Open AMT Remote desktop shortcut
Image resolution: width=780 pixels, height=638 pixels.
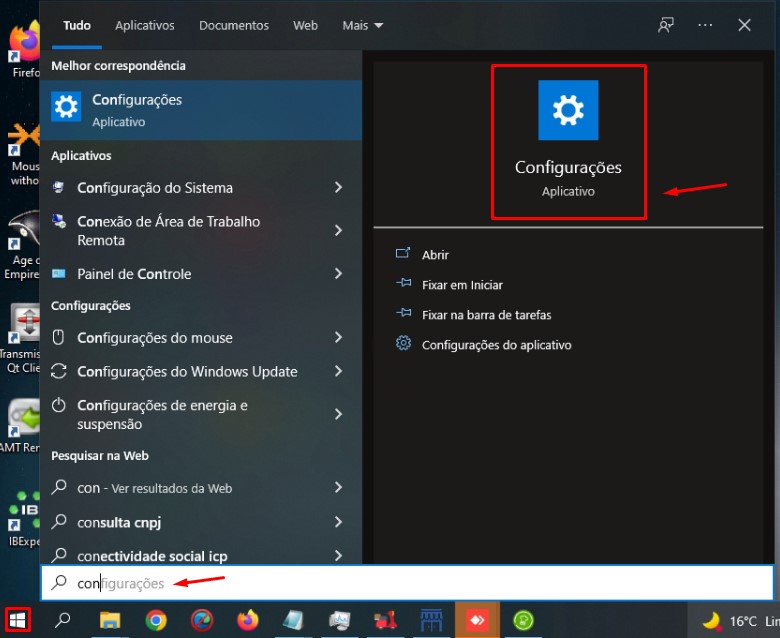click(20, 426)
